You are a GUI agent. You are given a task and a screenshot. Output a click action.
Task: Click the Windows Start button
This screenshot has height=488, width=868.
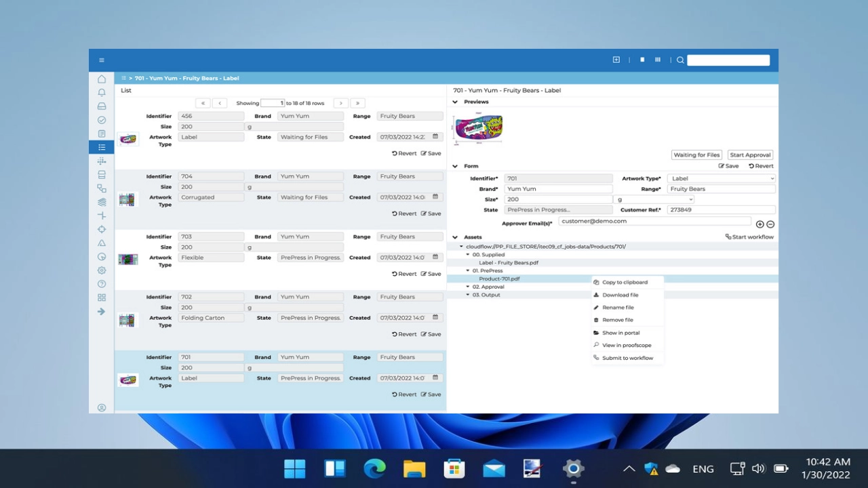(295, 468)
